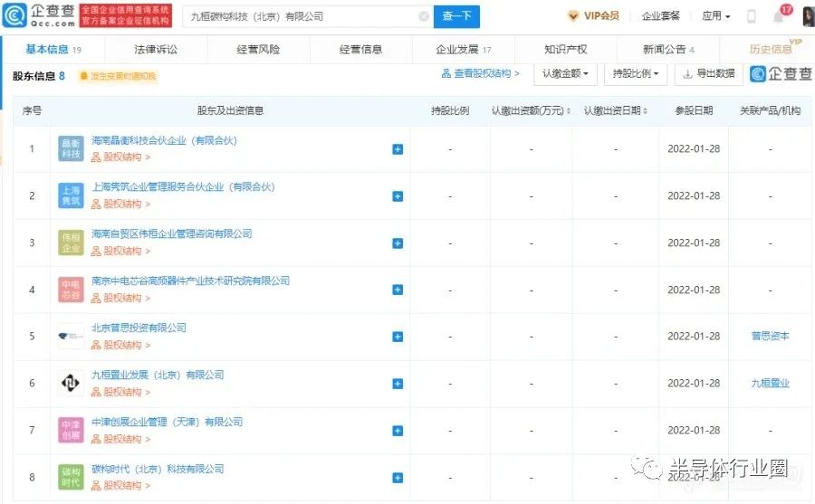The height and width of the screenshot is (504, 815).
Task: Switch to the 基本信息 tab
Action: (x=53, y=50)
